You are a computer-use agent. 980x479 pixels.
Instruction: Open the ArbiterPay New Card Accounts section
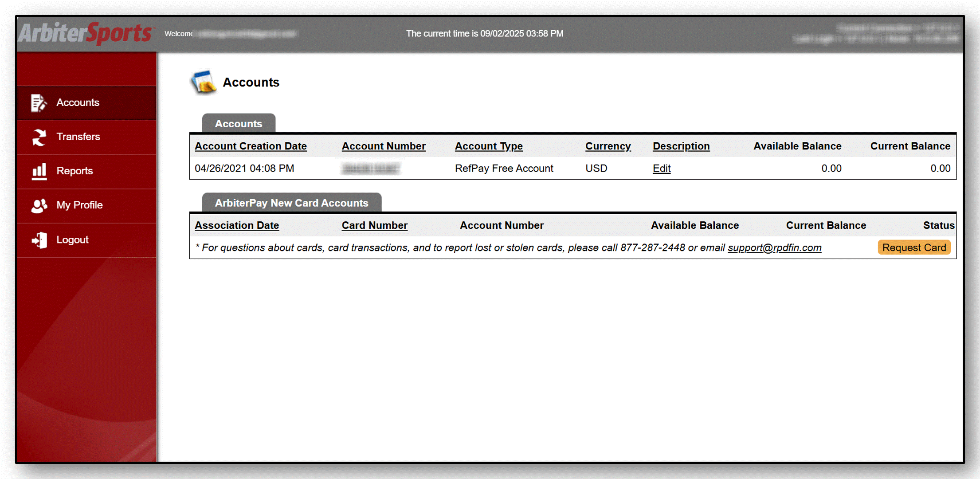tap(292, 203)
